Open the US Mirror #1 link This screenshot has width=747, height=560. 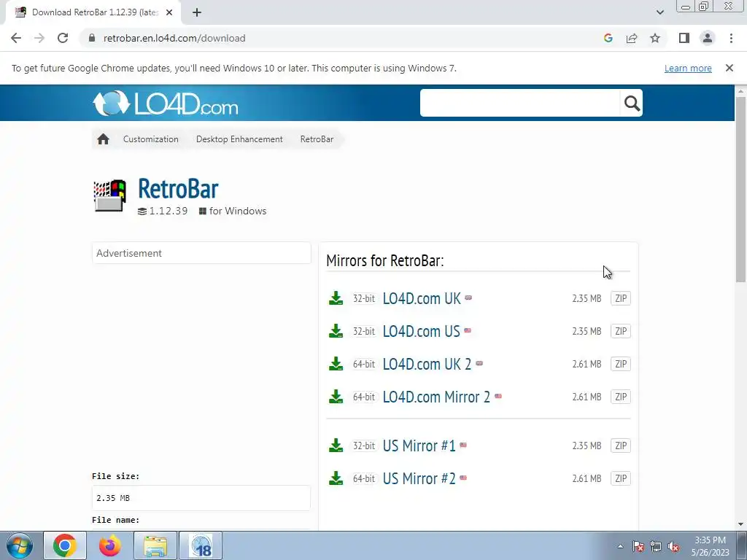click(419, 446)
